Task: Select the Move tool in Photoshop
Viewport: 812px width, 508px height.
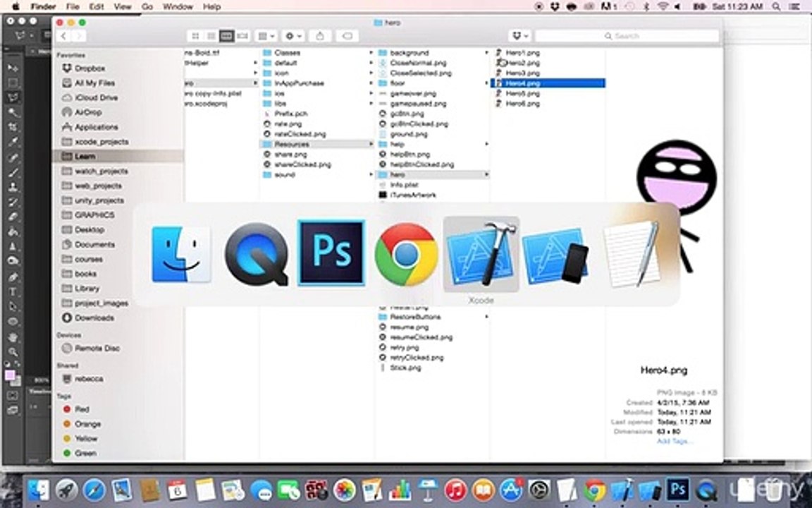Action: 13,68
